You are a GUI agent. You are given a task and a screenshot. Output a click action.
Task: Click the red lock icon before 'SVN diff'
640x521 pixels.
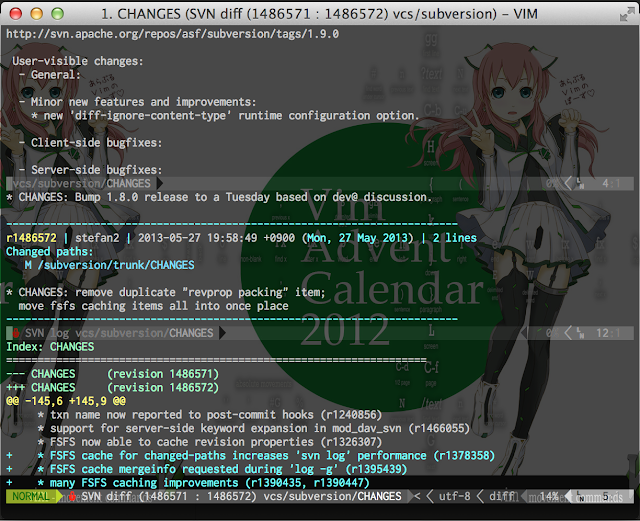[x=72, y=497]
